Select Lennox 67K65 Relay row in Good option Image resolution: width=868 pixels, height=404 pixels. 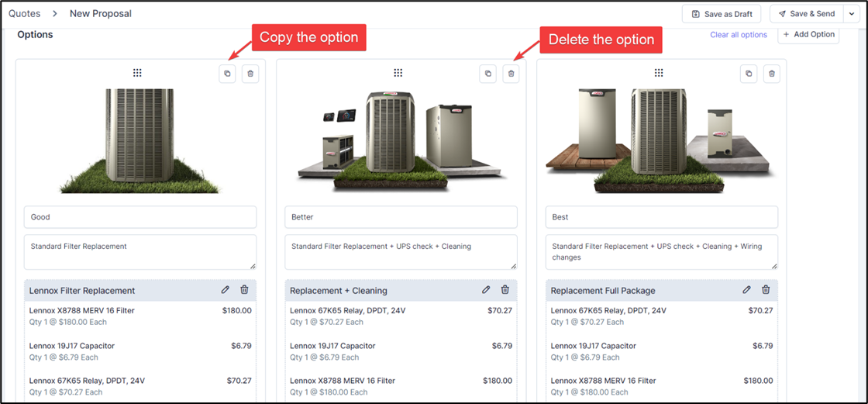pos(140,386)
